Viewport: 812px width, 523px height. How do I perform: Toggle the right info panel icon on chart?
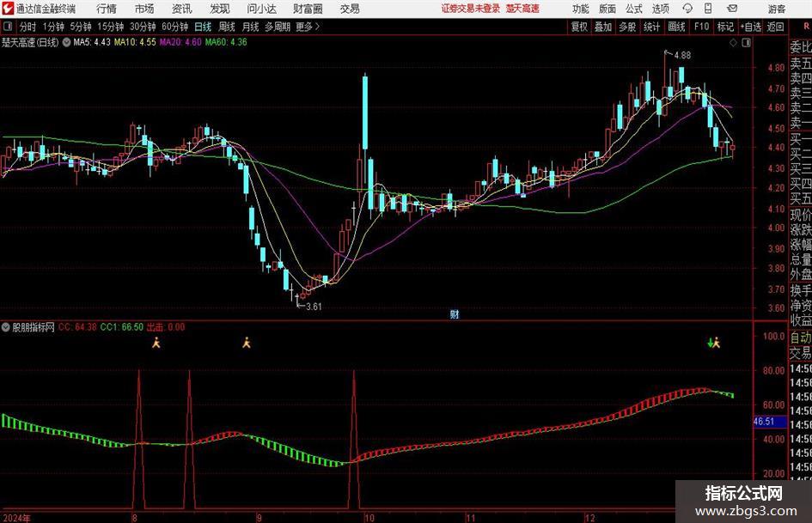[746, 42]
